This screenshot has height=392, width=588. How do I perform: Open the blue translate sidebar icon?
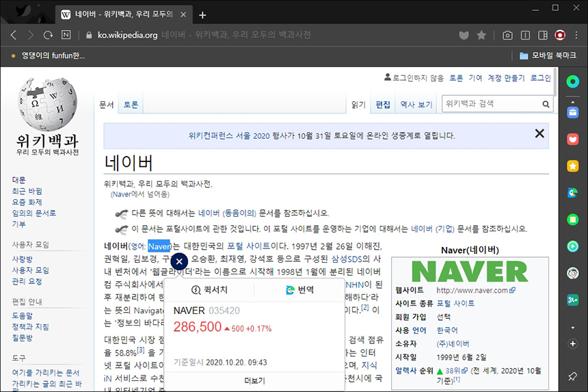click(x=573, y=193)
